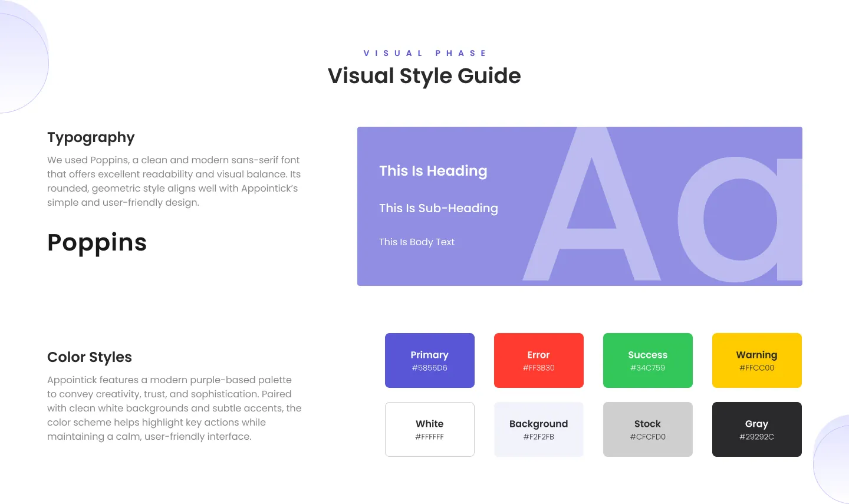The height and width of the screenshot is (504, 849).
Task: Select the large "Poppins" font name
Action: [x=97, y=243]
